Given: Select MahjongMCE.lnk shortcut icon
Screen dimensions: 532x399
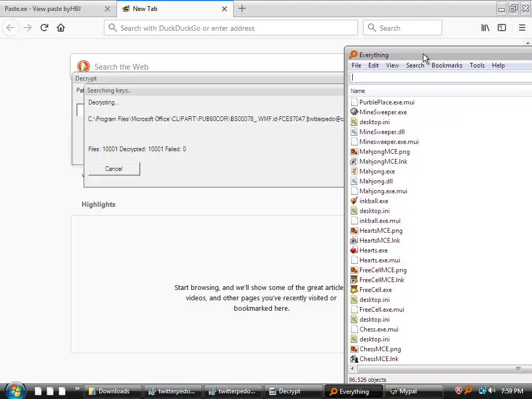Looking at the screenshot, I should click(354, 162).
